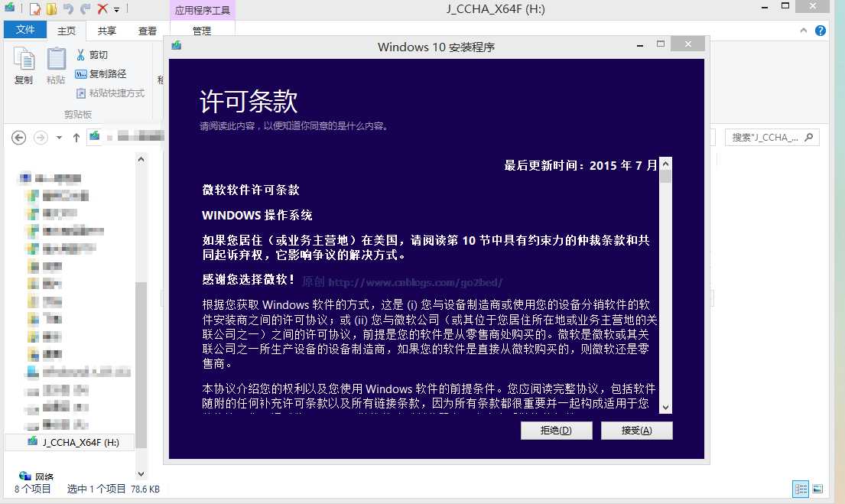Image resolution: width=845 pixels, height=504 pixels.
Task: Close the Windows 10 安装程序 dialog
Action: click(x=688, y=44)
